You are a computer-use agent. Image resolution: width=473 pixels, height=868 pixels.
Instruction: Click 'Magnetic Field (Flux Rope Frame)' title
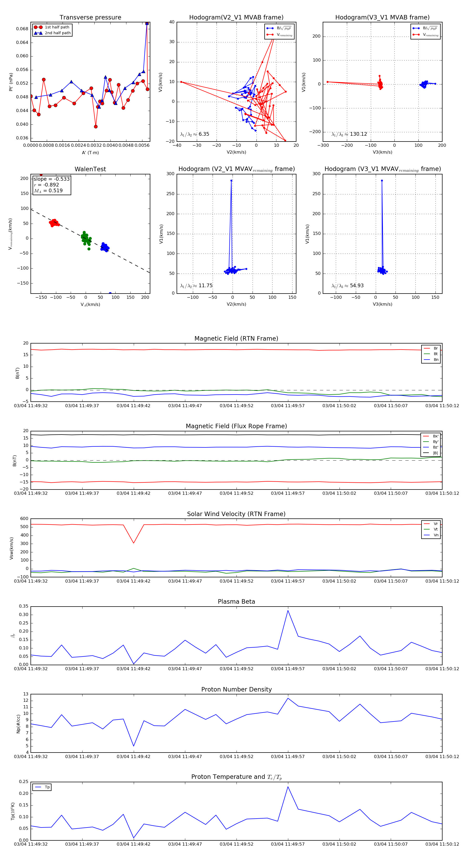pyautogui.click(x=236, y=426)
